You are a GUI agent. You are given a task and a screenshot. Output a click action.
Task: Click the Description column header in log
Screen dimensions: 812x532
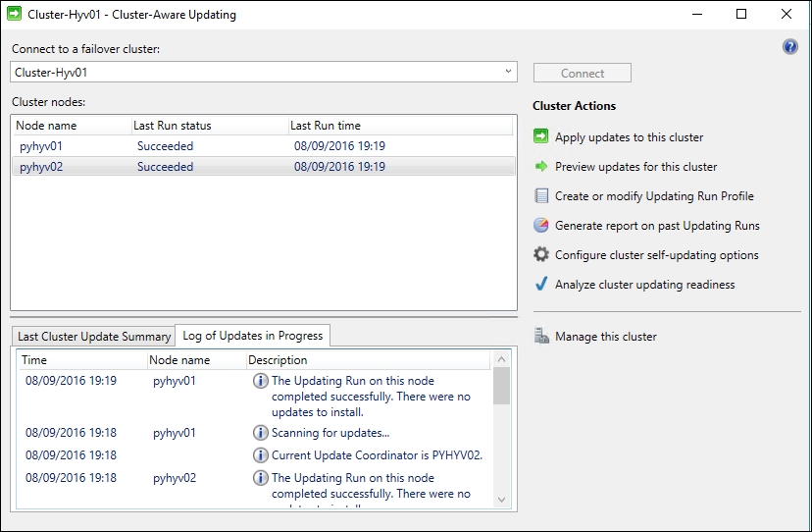278,360
